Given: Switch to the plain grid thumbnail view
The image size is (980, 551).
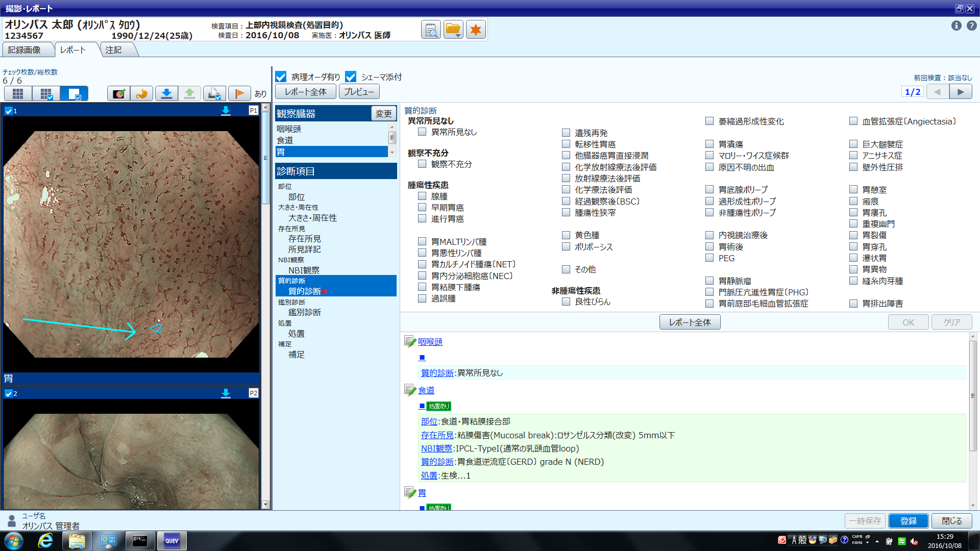Looking at the screenshot, I should 18,93.
